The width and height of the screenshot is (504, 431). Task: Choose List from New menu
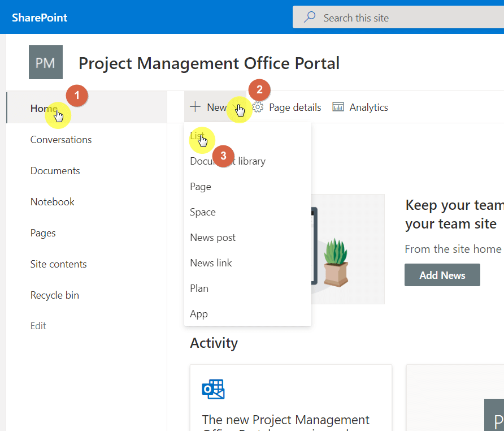coord(247,136)
